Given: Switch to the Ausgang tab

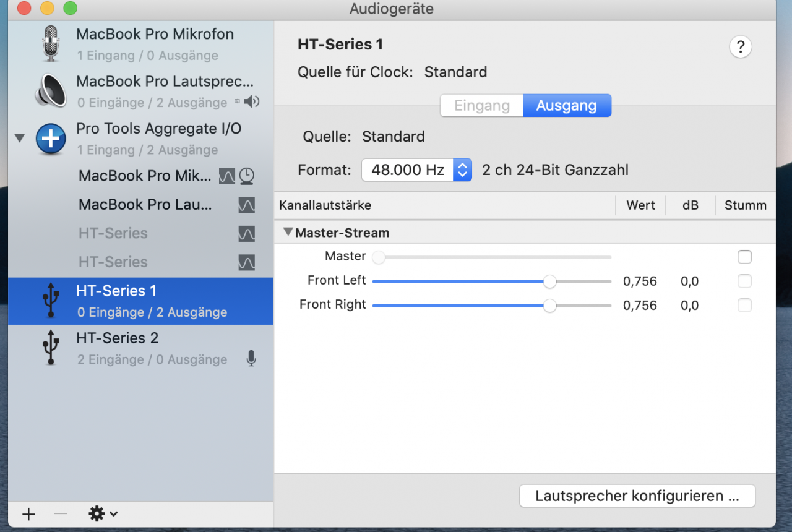Looking at the screenshot, I should click(567, 106).
